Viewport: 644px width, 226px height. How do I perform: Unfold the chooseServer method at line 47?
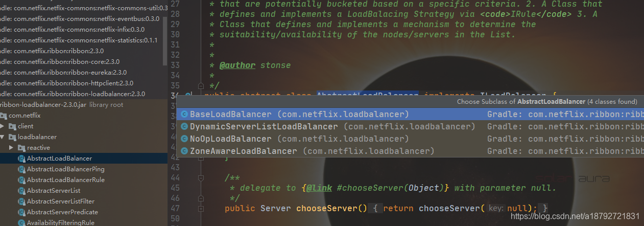(x=201, y=208)
